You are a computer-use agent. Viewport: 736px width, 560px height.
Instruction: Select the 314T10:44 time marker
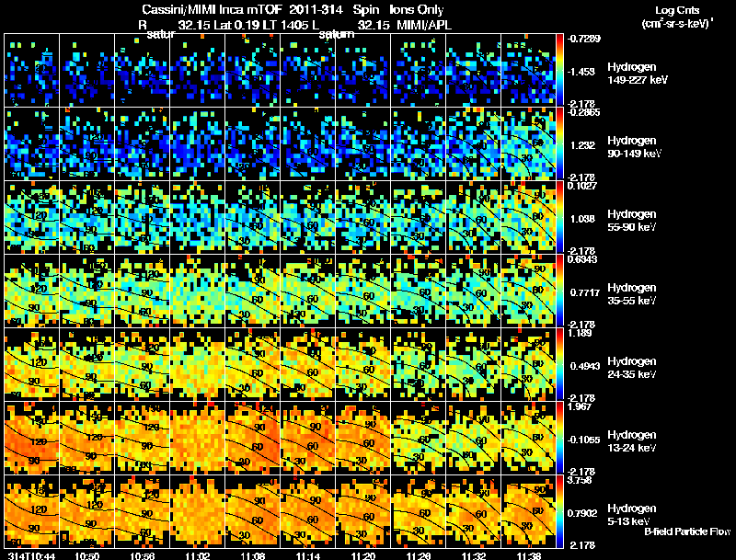pyautogui.click(x=31, y=555)
